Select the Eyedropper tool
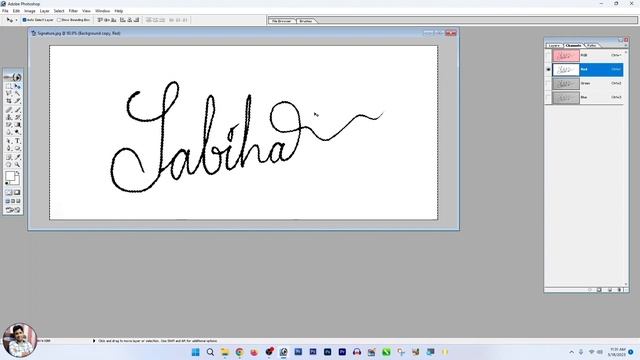This screenshot has width=640, height=360. pyautogui.click(x=18, y=157)
